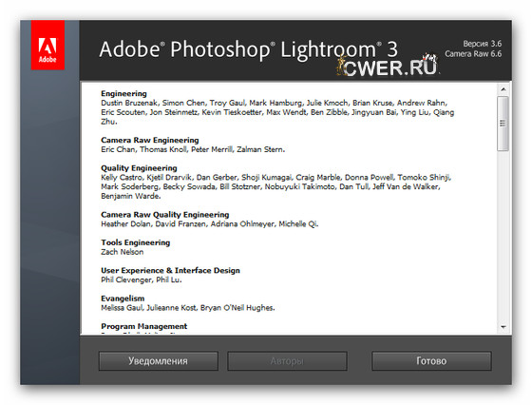The width and height of the screenshot is (532, 405).
Task: Click the Engineering section heading
Action: (123, 94)
